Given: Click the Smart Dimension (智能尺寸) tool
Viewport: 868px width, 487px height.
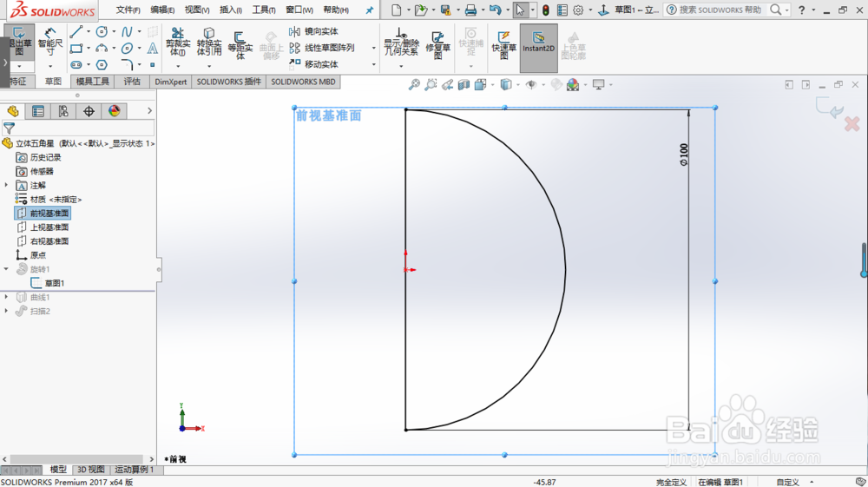Looking at the screenshot, I should click(x=50, y=41).
